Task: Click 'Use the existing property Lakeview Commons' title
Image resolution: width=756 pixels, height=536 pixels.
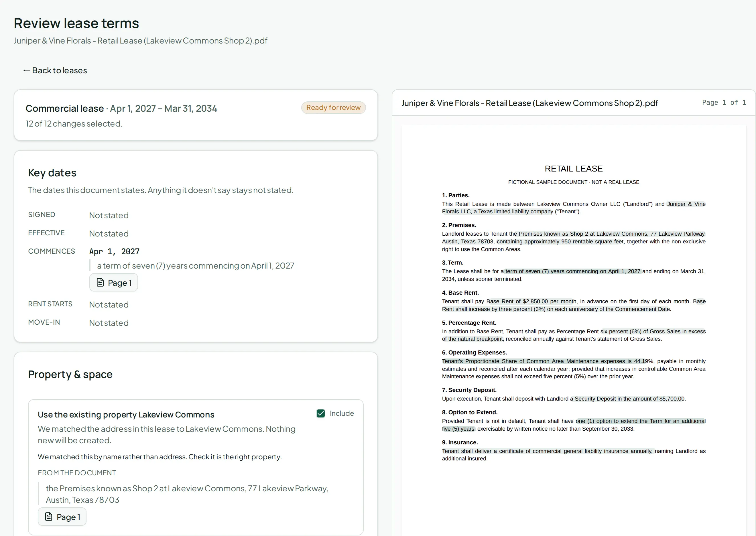Action: [126, 415]
